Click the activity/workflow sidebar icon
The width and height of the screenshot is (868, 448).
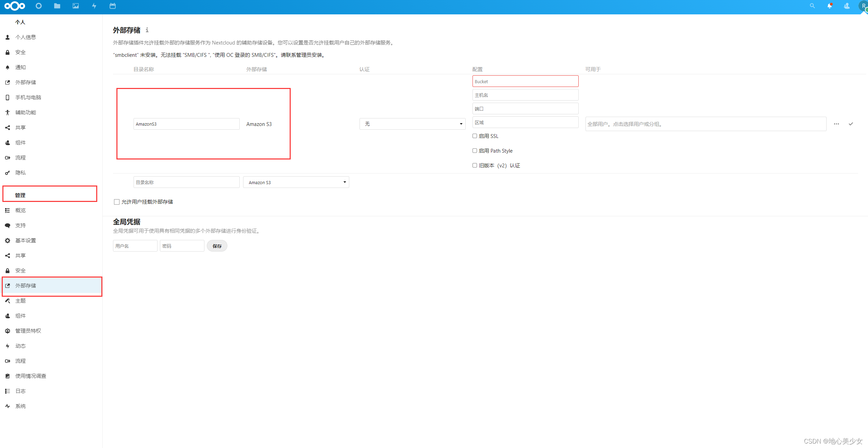(x=93, y=6)
